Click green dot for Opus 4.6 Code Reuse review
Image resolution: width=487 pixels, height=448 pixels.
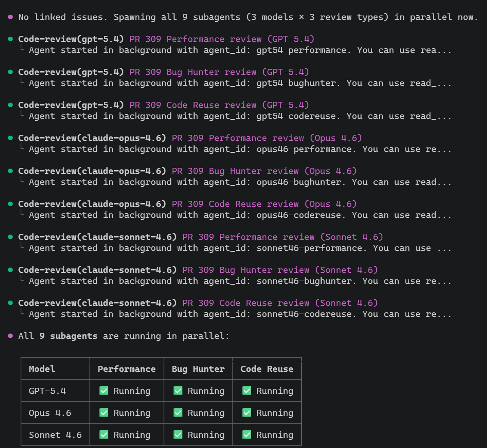pos(10,204)
